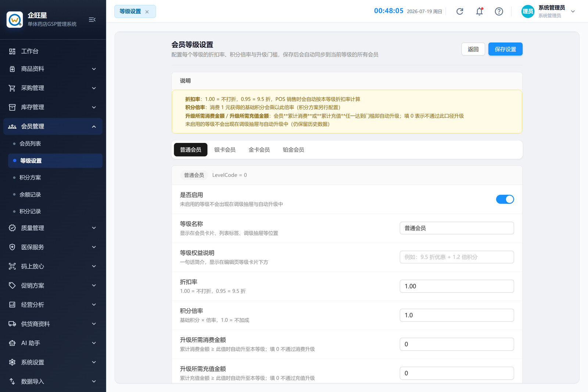This screenshot has width=588, height=392.
Task: Click the 系统管理员 avatar circle
Action: click(x=528, y=11)
